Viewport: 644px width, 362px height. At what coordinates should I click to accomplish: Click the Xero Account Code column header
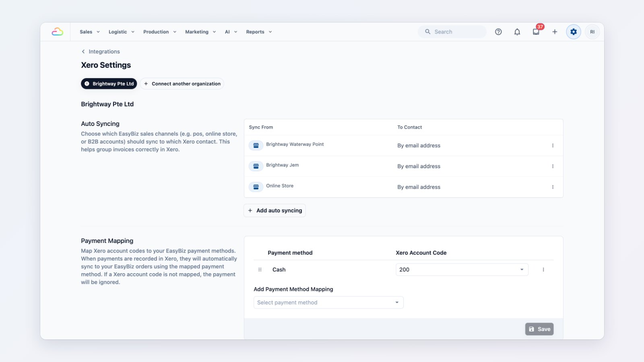click(421, 253)
